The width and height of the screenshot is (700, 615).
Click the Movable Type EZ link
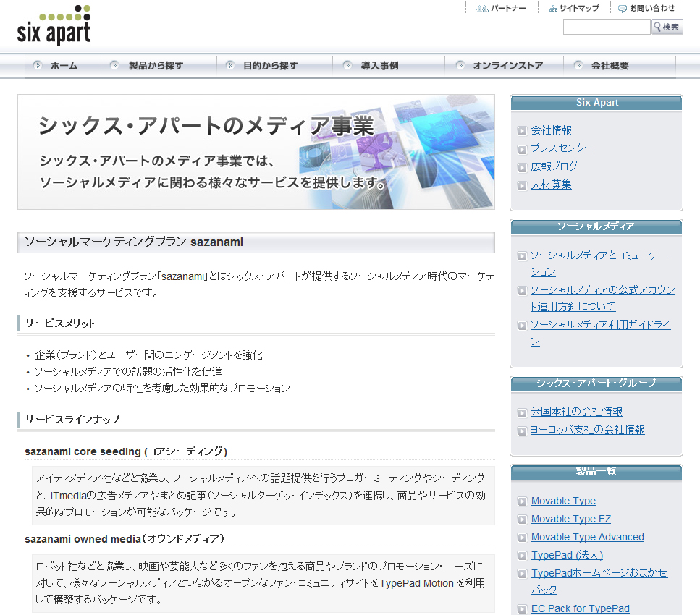(x=572, y=519)
